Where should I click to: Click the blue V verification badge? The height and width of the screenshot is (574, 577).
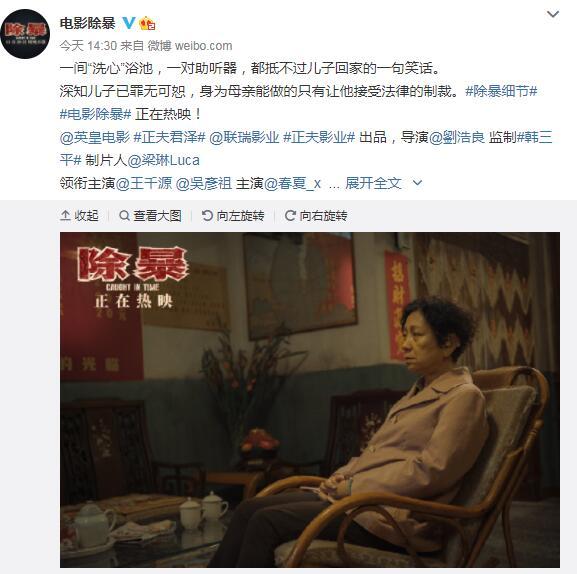(128, 23)
